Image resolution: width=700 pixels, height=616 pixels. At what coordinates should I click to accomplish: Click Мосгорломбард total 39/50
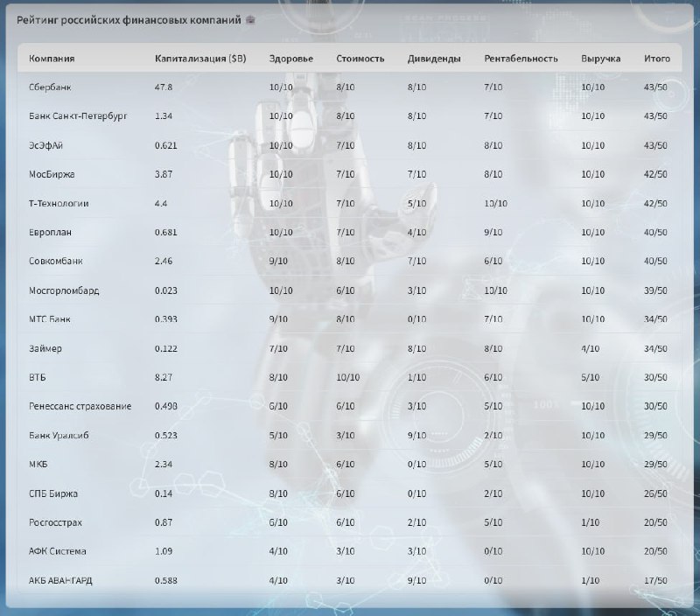pos(655,290)
